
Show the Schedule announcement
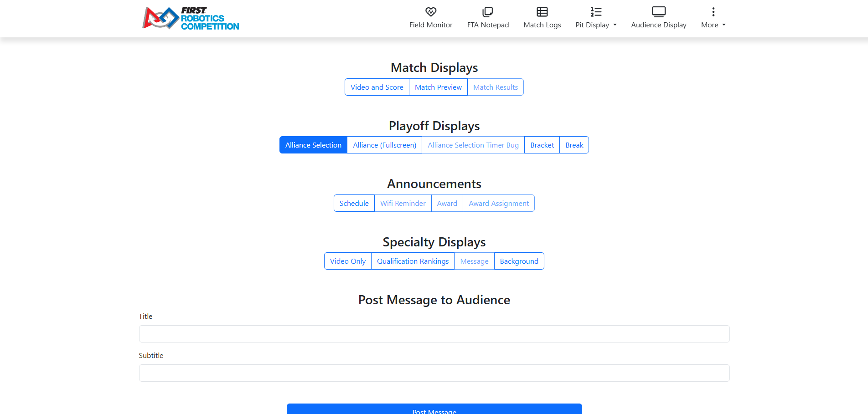pos(354,203)
